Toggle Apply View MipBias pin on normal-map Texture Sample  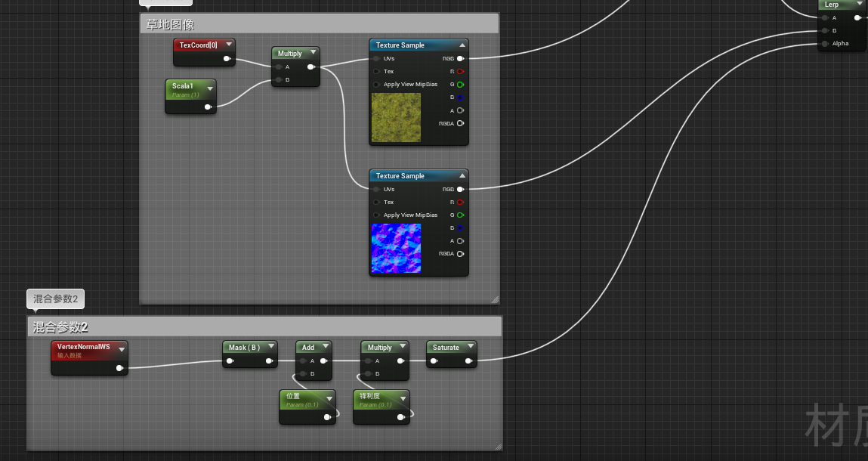point(376,215)
